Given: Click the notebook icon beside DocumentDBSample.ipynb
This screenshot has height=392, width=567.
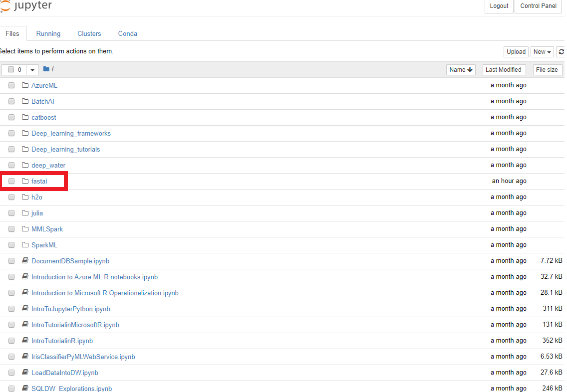Looking at the screenshot, I should click(x=25, y=261).
